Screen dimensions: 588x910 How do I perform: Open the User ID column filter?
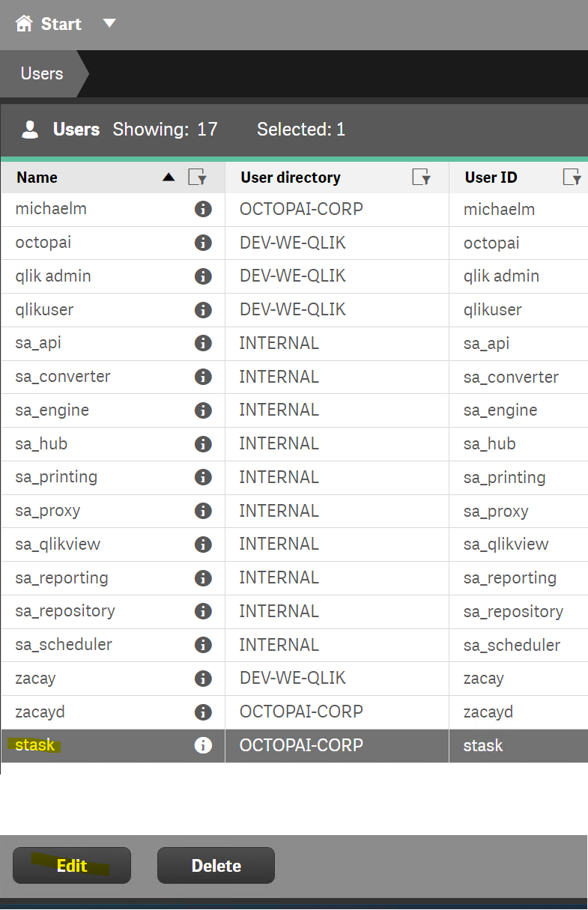(572, 178)
